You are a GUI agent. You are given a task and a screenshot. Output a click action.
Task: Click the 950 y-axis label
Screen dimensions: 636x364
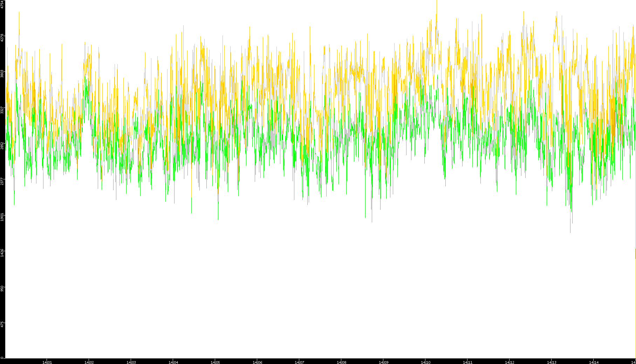2,289
